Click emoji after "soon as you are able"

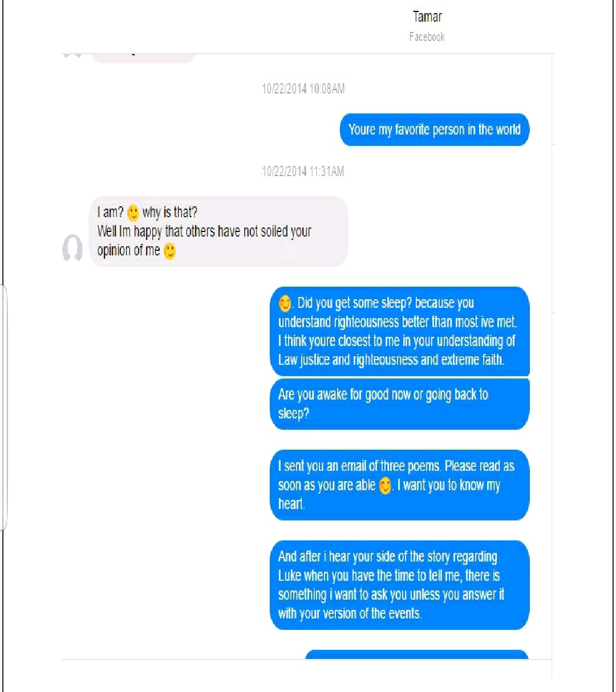point(386,486)
